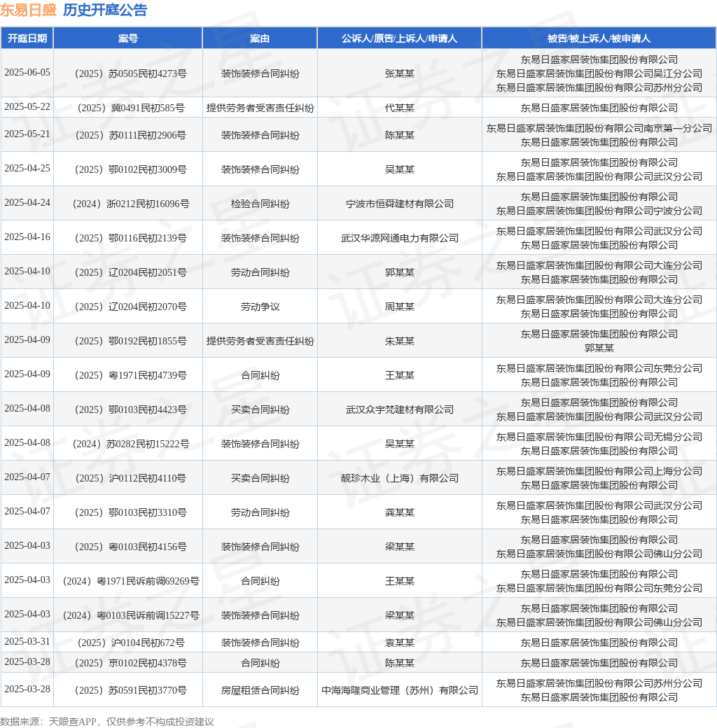Click cause 房屋租赁合同纠纷

[x=260, y=691]
